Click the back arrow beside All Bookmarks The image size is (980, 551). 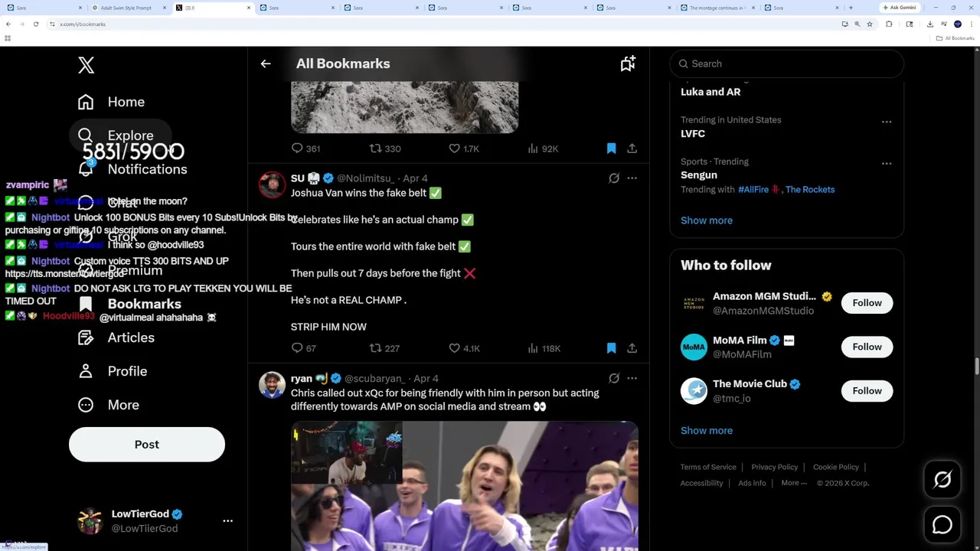[x=266, y=64]
